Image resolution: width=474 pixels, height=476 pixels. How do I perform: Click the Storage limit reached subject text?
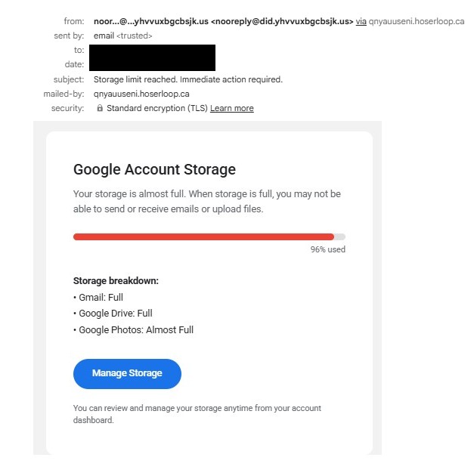tap(187, 79)
